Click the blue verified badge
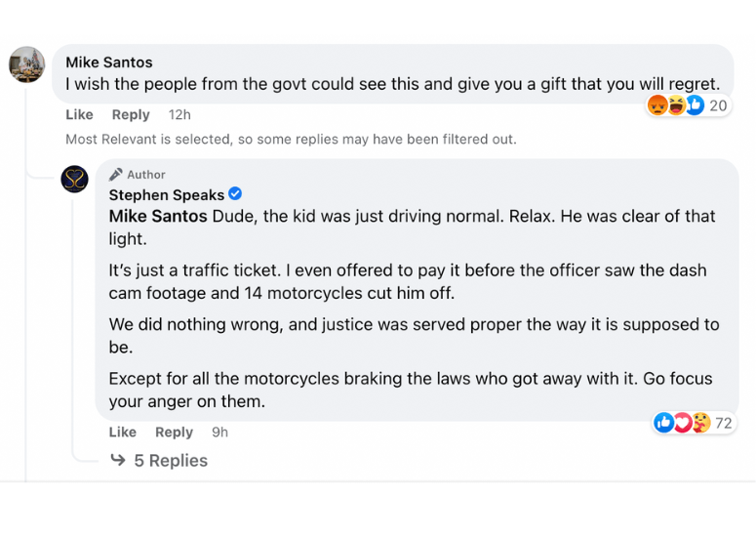The image size is (756, 537). pyautogui.click(x=235, y=194)
